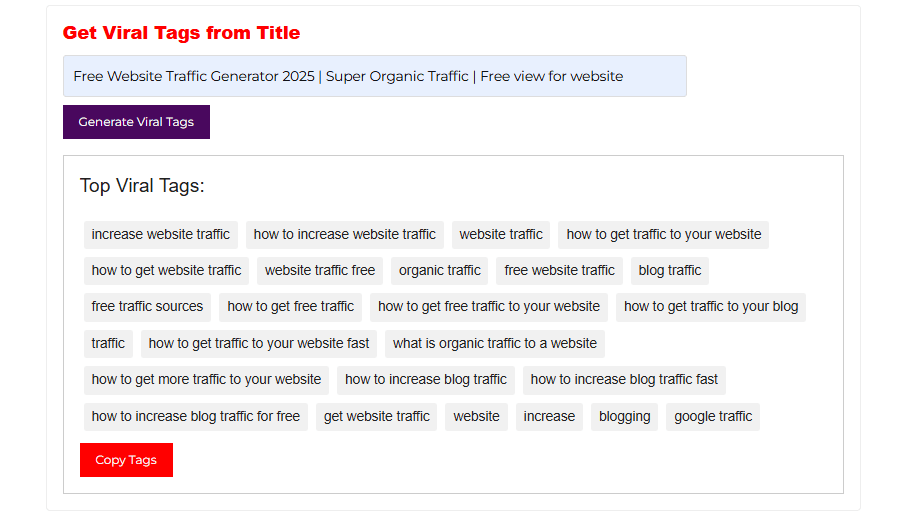The image size is (900, 522).
Task: Click 'how to get more traffic to your website'
Action: click(x=207, y=380)
